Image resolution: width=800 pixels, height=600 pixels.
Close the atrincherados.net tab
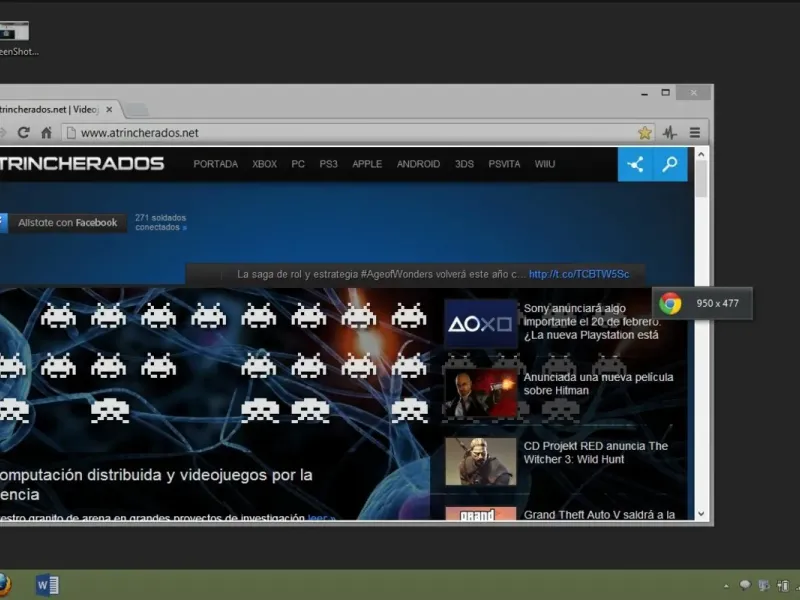[109, 109]
